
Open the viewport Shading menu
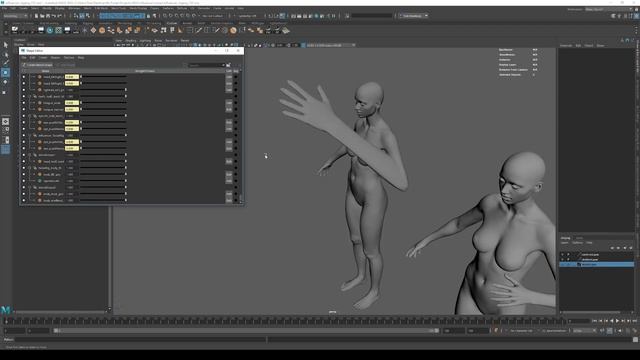point(131,41)
